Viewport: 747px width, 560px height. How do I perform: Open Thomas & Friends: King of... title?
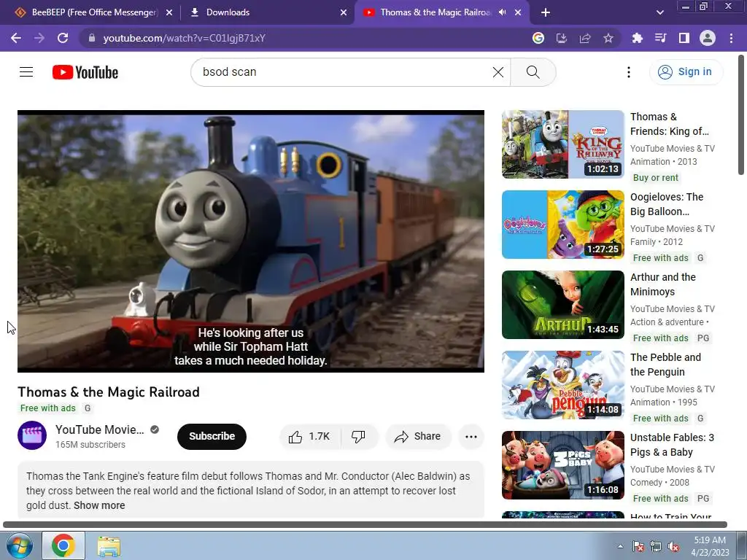coord(670,124)
